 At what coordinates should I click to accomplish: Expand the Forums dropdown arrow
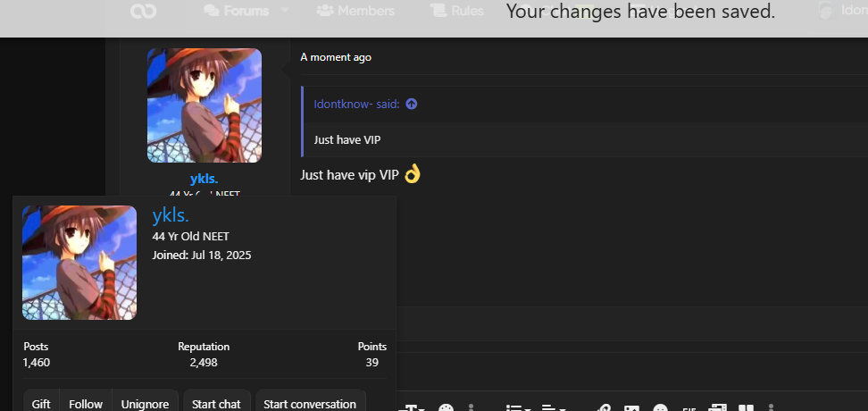pos(285,10)
